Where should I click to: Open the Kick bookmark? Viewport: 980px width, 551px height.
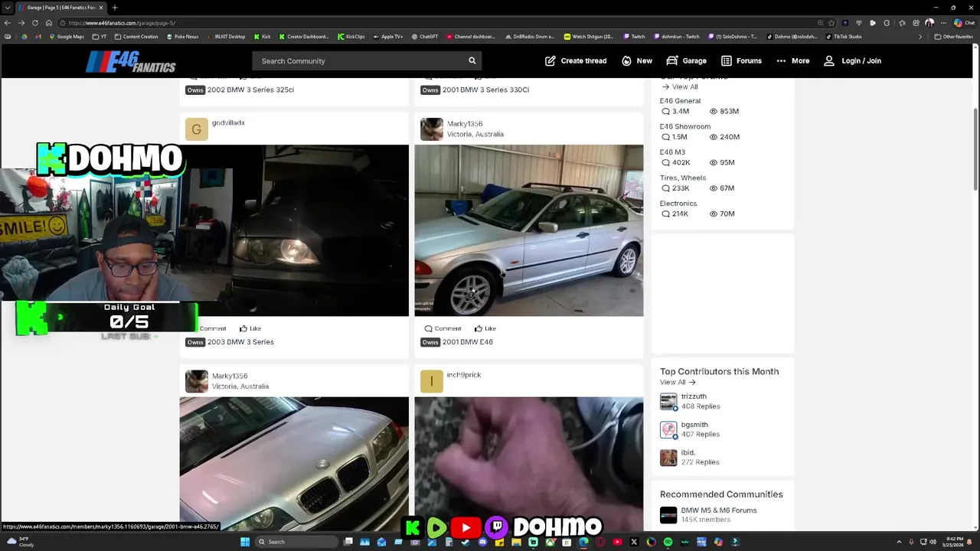click(x=263, y=37)
